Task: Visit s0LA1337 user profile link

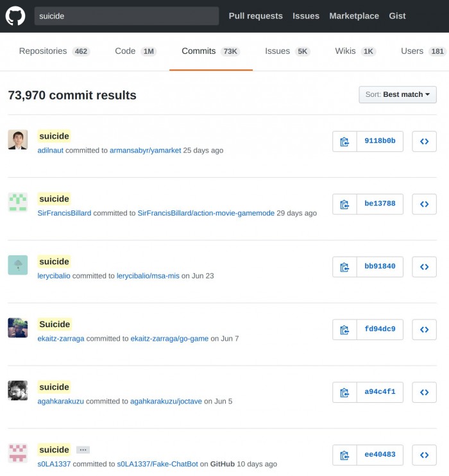Action: (x=54, y=464)
